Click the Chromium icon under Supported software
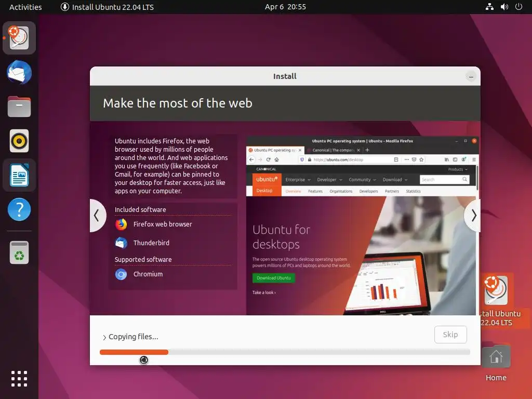This screenshot has width=532, height=399. tap(121, 274)
